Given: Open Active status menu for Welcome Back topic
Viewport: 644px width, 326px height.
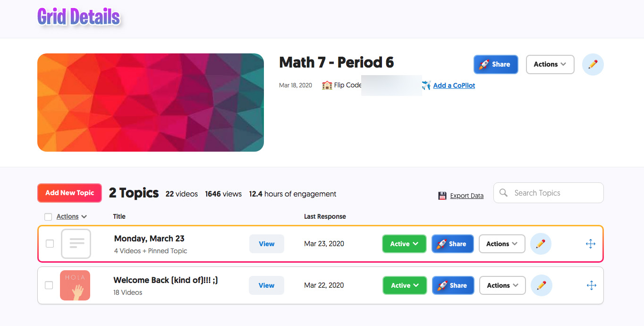Looking at the screenshot, I should click(405, 285).
